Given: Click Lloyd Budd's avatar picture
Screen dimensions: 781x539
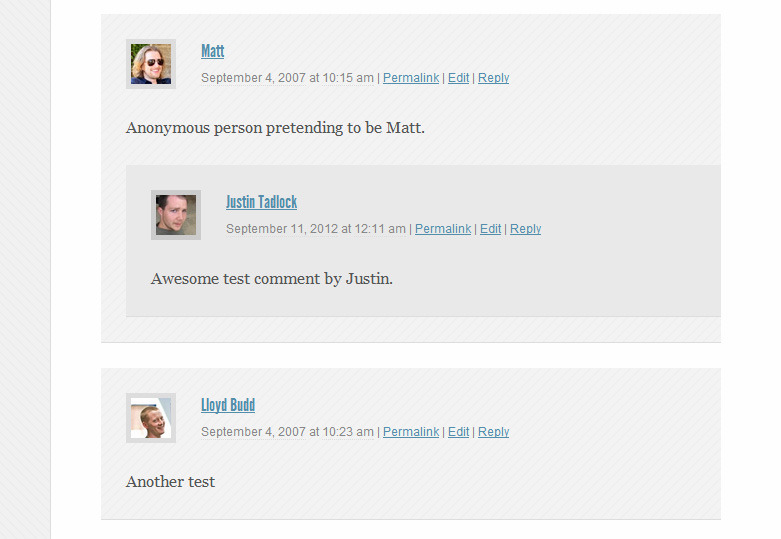Looking at the screenshot, I should [151, 418].
